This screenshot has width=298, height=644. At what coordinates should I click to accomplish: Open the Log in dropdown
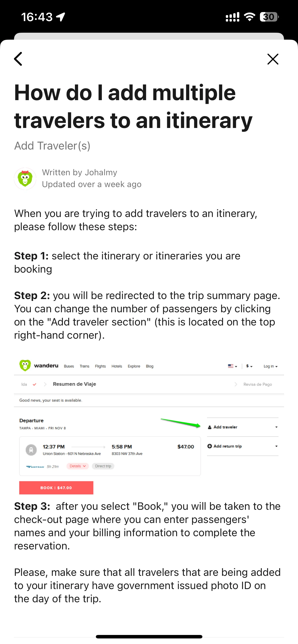click(270, 366)
